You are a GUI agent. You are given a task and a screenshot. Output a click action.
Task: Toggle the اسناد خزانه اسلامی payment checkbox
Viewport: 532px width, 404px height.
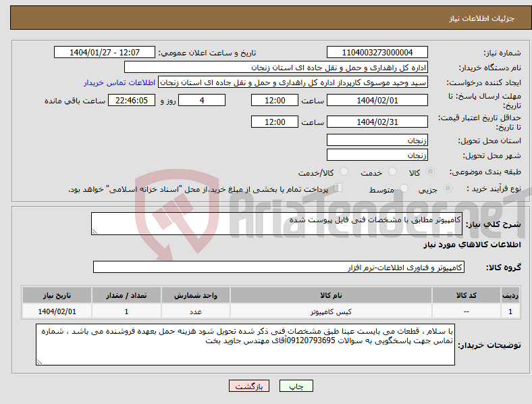tap(338, 188)
